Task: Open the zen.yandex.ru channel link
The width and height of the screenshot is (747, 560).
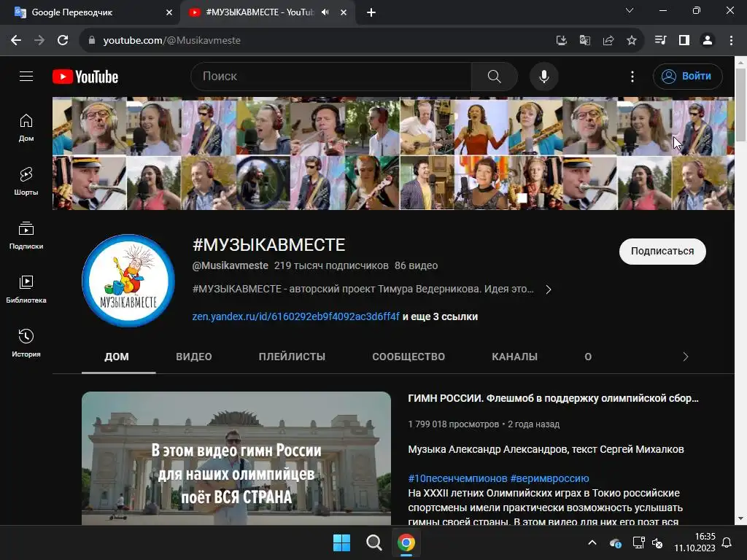Action: (x=295, y=316)
